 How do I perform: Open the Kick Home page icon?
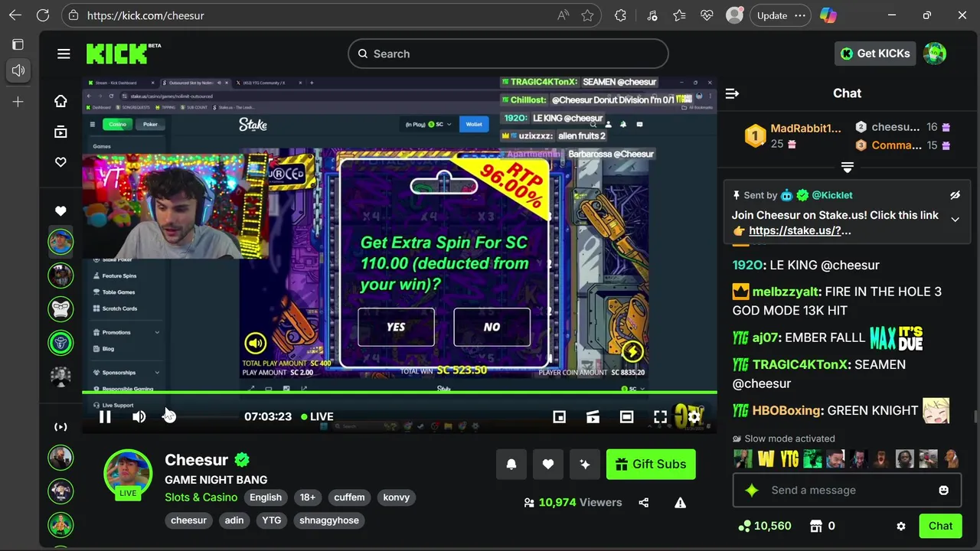point(60,101)
